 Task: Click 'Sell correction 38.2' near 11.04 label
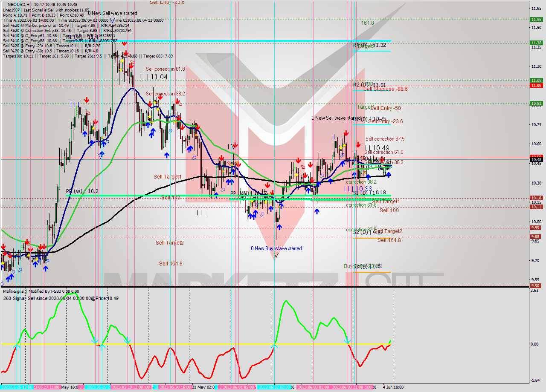coord(166,94)
